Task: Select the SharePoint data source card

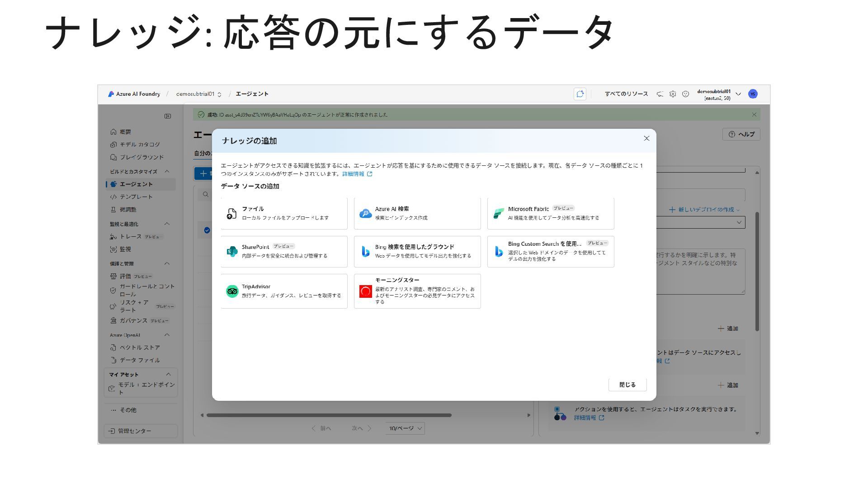Action: tap(284, 251)
